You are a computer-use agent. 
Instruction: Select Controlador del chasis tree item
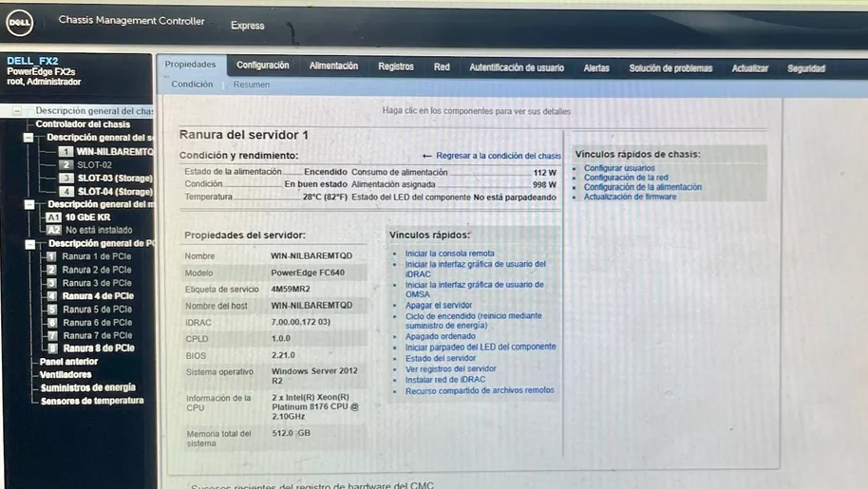pyautogui.click(x=83, y=124)
